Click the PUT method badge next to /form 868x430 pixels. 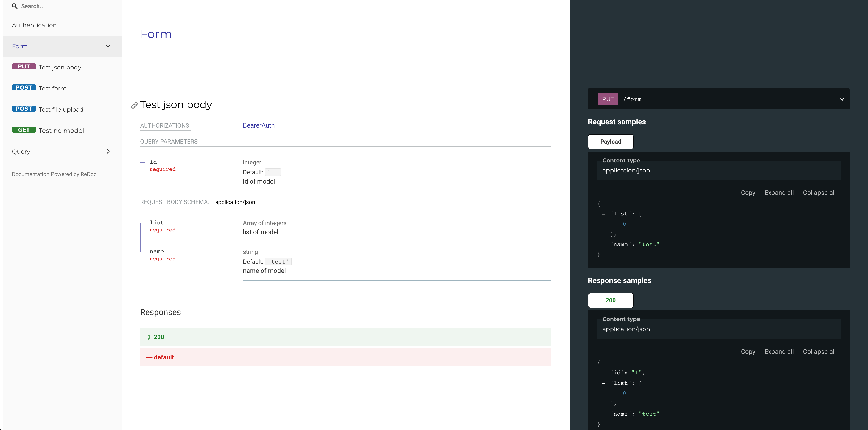click(x=608, y=99)
